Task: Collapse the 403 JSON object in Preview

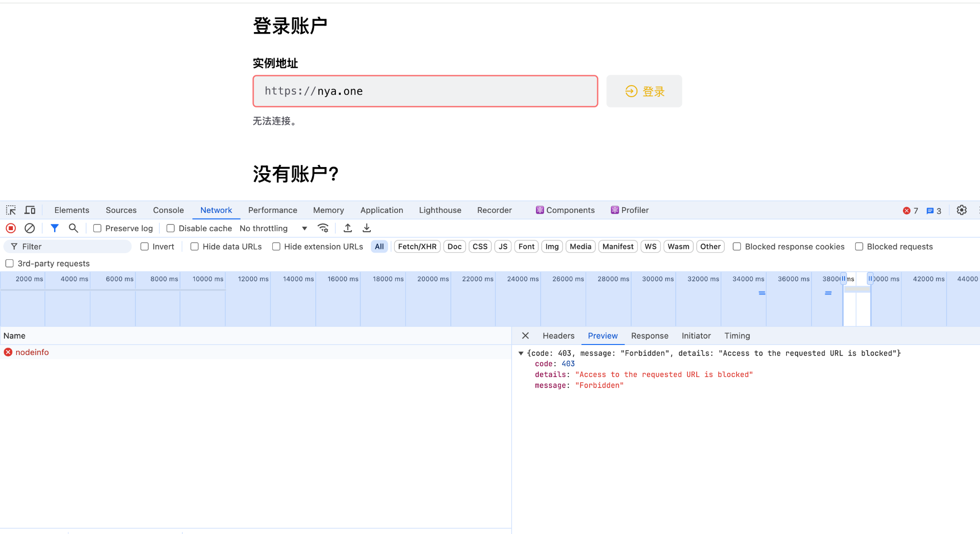Action: tap(521, 353)
